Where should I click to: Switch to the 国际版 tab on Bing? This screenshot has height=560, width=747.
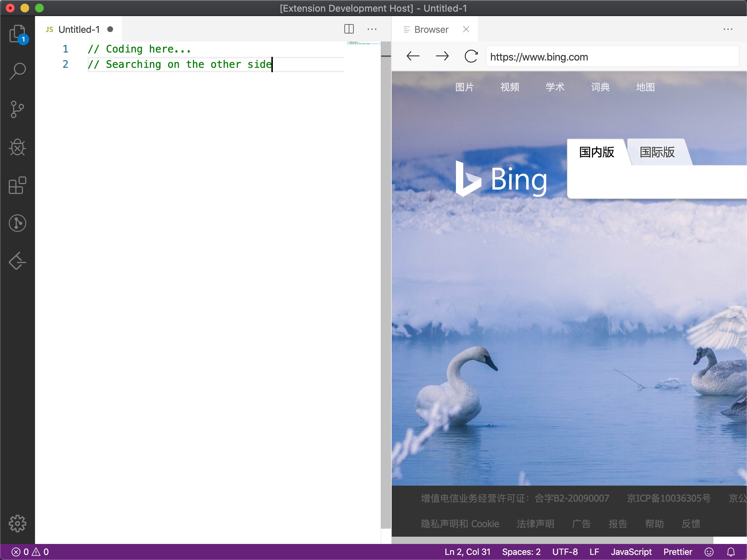[657, 152]
